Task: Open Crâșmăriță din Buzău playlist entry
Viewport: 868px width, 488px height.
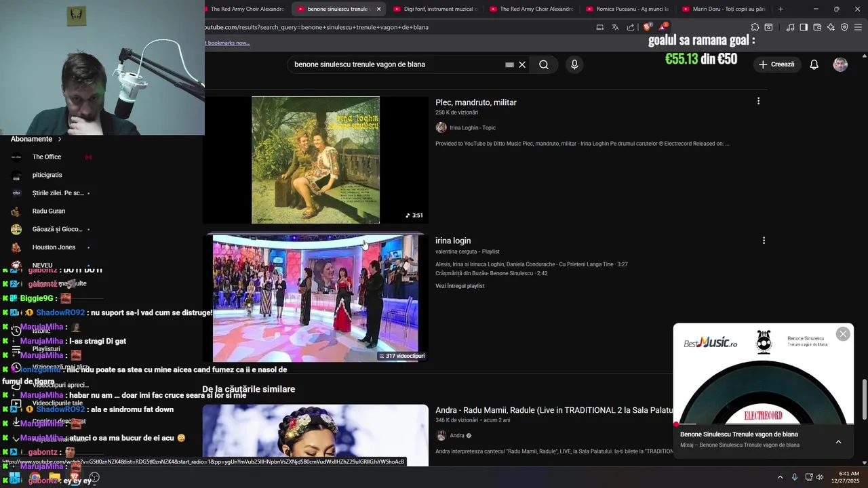Action: (491, 273)
